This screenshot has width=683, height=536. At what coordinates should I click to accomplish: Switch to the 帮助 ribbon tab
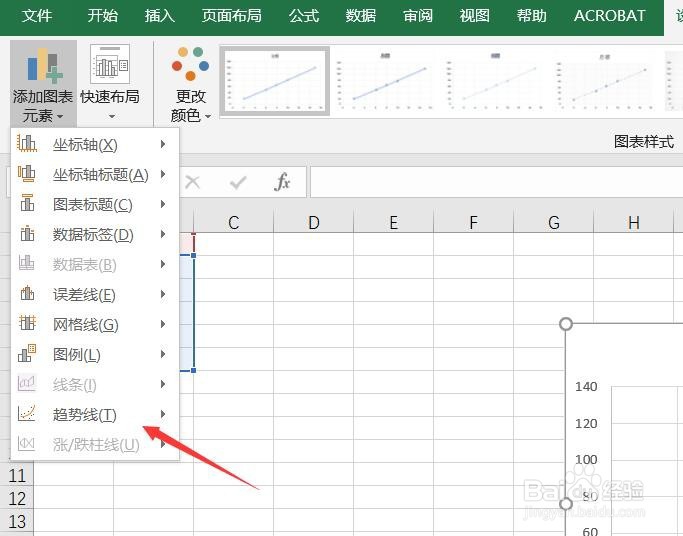point(531,16)
